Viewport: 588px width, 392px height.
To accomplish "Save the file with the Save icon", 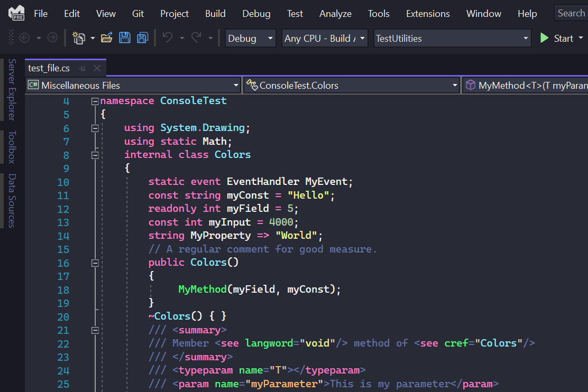I will 125,38.
